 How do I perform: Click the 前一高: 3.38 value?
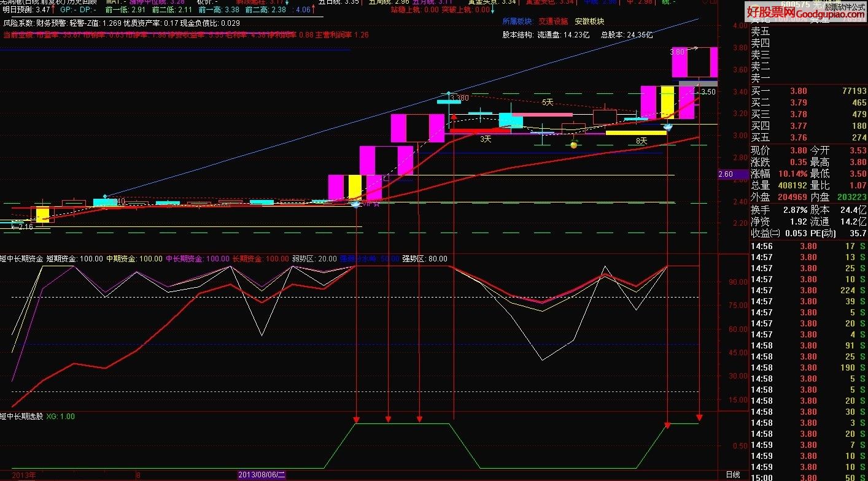219,10
